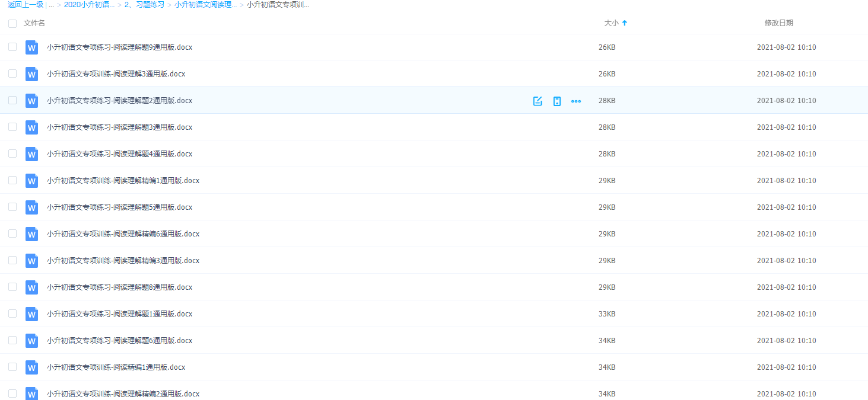868x400 pixels.
Task: Click the Word icon for 阅读理解精编1通用版.docx
Action: (31, 181)
